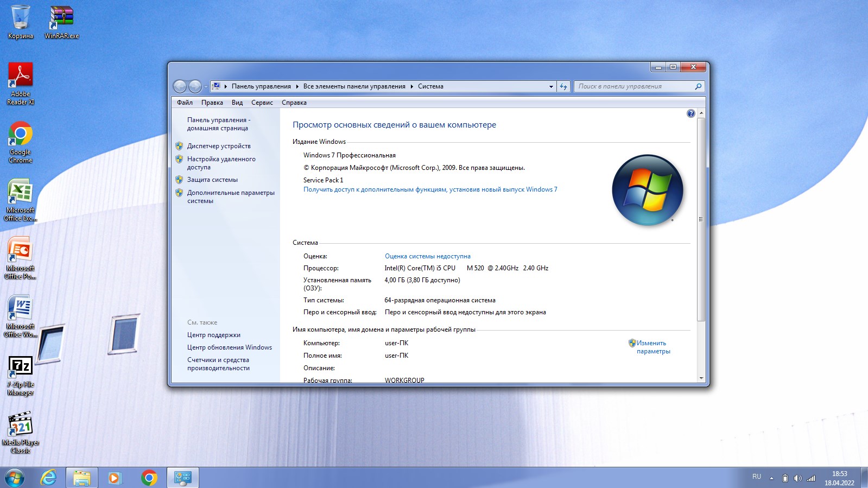Click the vertical scrollbar thumb
Image resolution: width=868 pixels, height=488 pixels.
(x=701, y=219)
